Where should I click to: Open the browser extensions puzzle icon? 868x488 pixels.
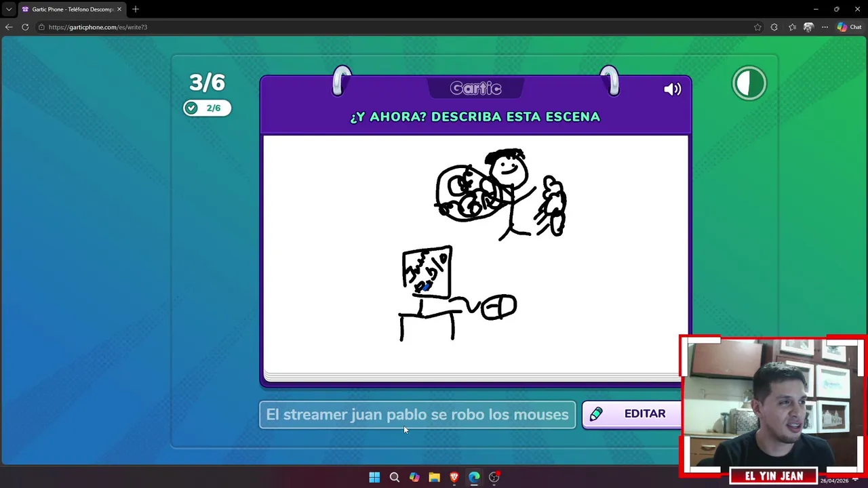point(774,27)
